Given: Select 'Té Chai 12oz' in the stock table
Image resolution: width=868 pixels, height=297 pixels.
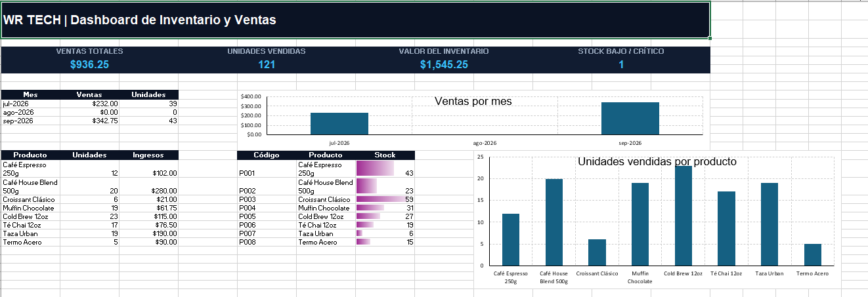Looking at the screenshot, I should (326, 225).
